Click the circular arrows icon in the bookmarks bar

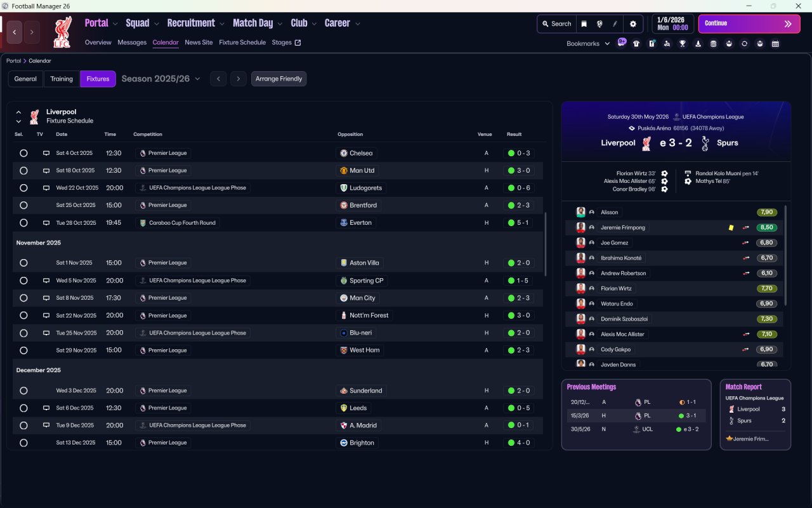pos(745,44)
